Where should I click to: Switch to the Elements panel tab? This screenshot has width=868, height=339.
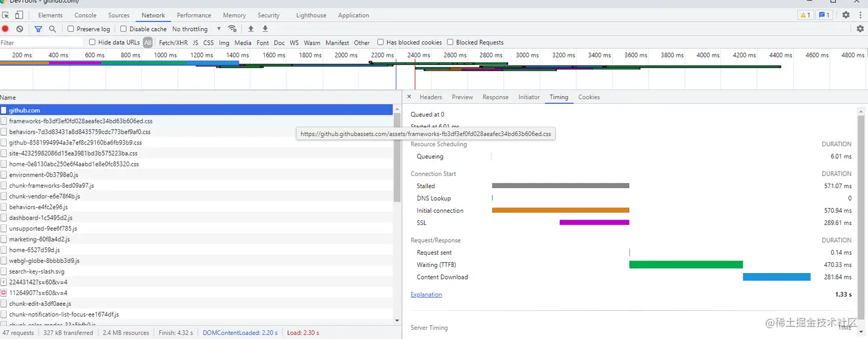pos(51,15)
